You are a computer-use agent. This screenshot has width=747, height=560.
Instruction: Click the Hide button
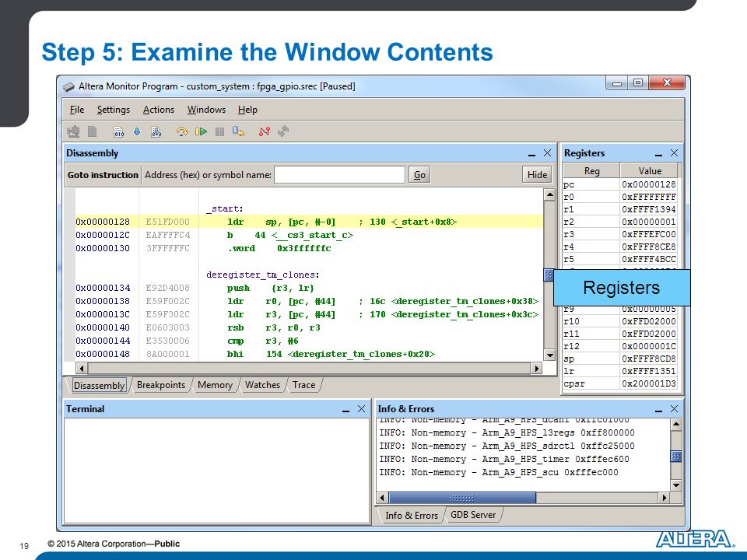pyautogui.click(x=537, y=175)
